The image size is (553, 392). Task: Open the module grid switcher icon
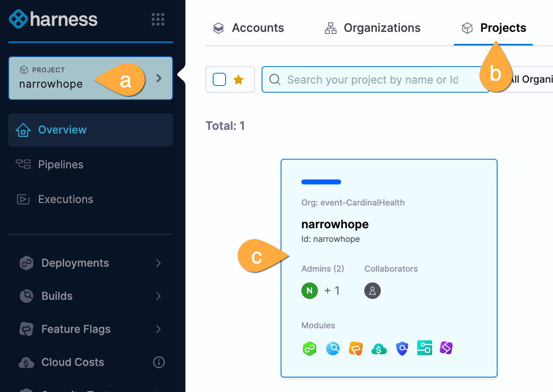158,19
